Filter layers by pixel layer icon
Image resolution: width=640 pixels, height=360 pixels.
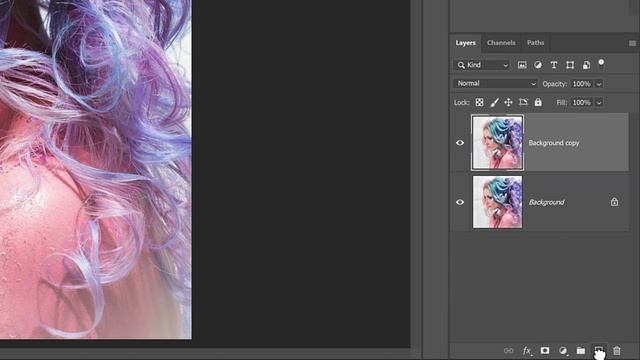tap(522, 65)
